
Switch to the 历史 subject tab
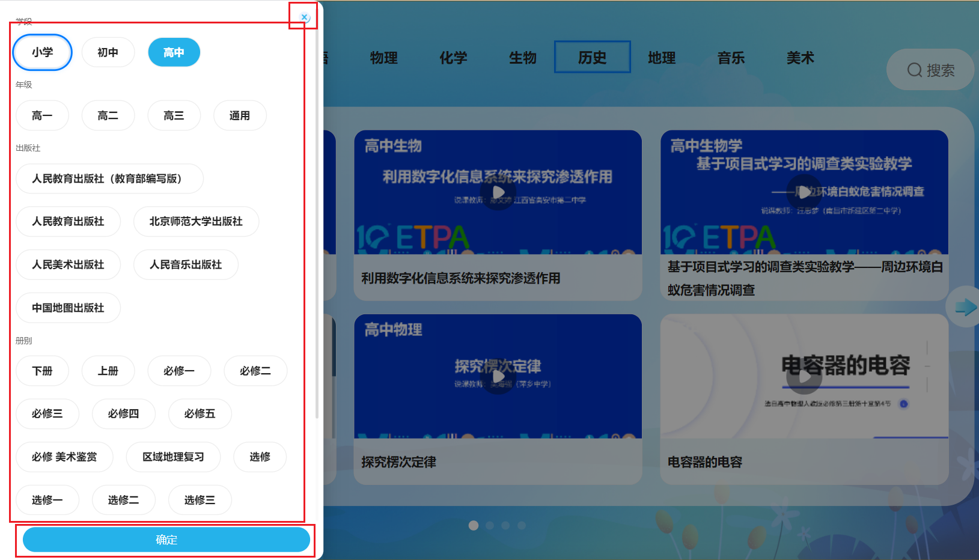point(593,57)
